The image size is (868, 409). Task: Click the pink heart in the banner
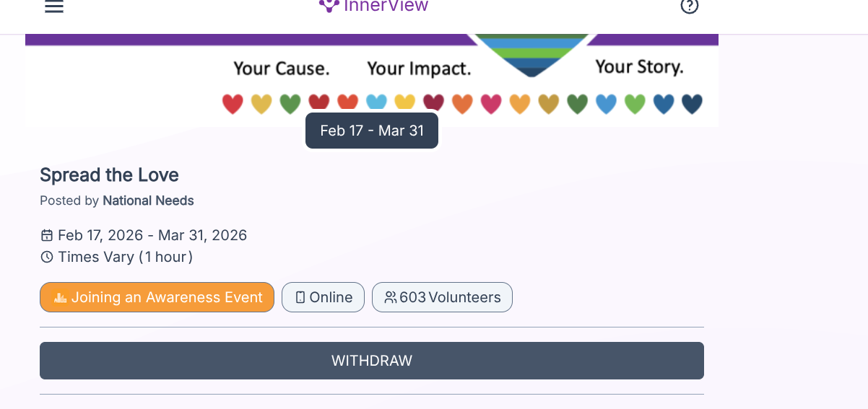click(x=491, y=104)
